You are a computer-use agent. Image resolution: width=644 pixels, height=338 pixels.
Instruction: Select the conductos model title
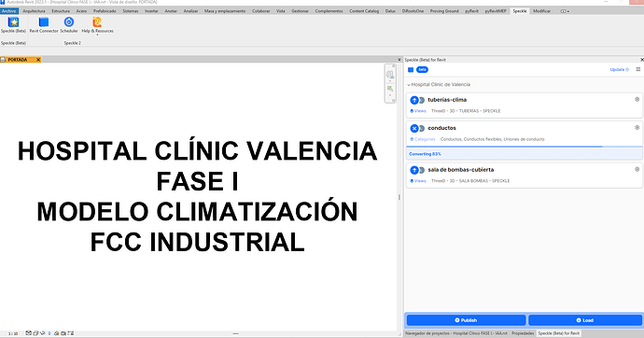pyautogui.click(x=441, y=128)
